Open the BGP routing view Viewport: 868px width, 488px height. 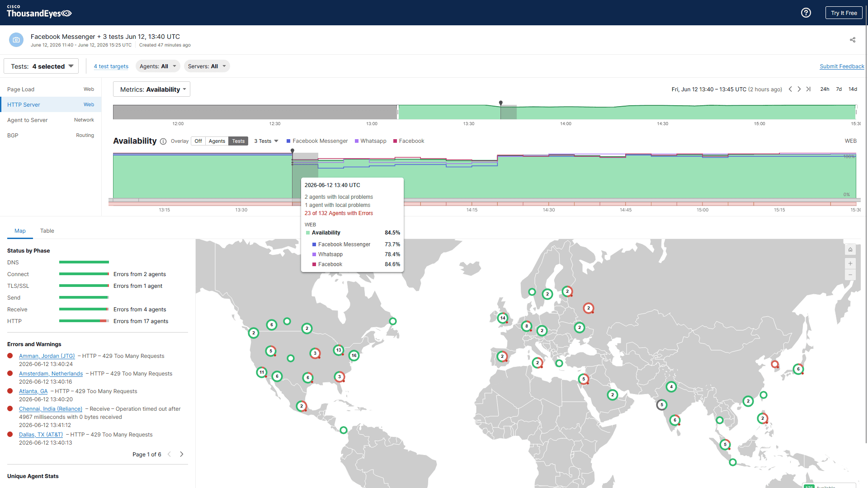(x=51, y=135)
